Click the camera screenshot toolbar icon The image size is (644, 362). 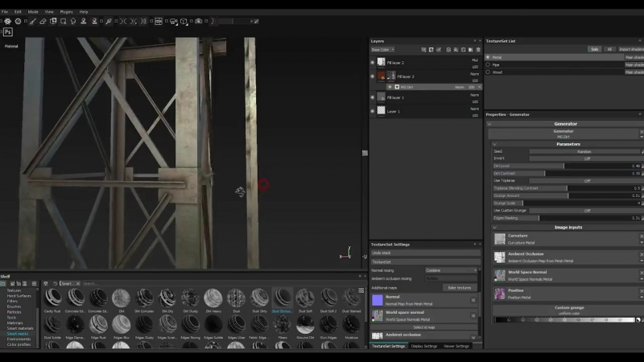(198, 22)
